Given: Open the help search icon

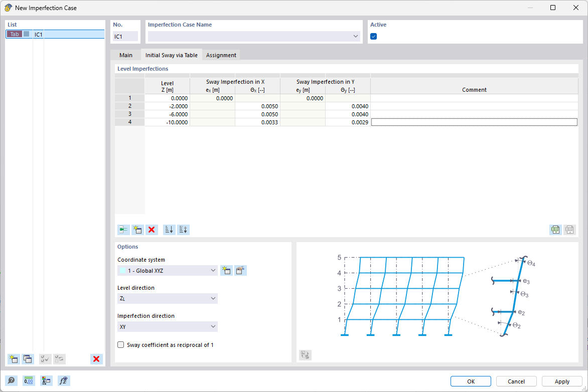Looking at the screenshot, I should (11, 381).
